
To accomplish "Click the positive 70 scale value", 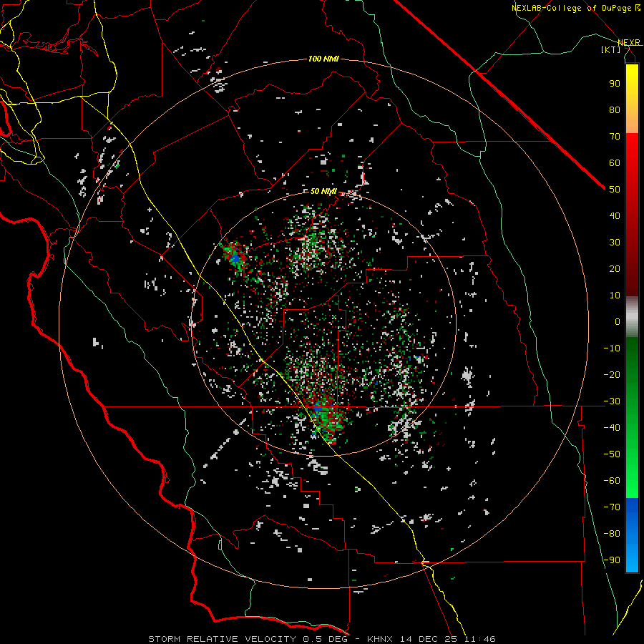I will [615, 137].
